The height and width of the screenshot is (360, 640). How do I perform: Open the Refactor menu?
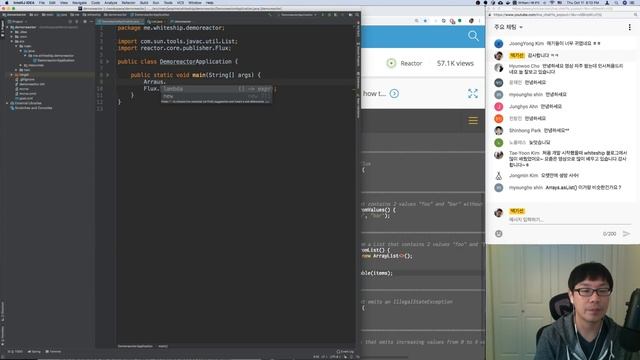pyautogui.click(x=128, y=3)
